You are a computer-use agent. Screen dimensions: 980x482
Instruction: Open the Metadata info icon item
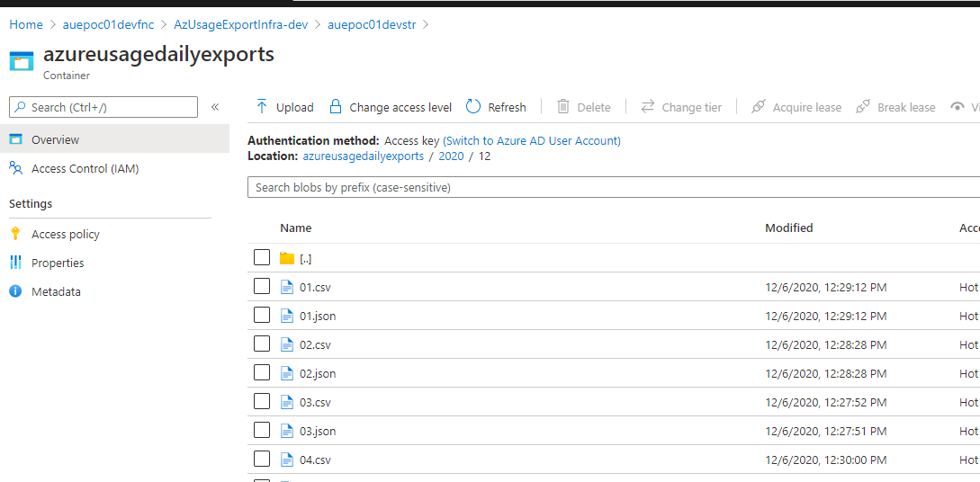[15, 291]
